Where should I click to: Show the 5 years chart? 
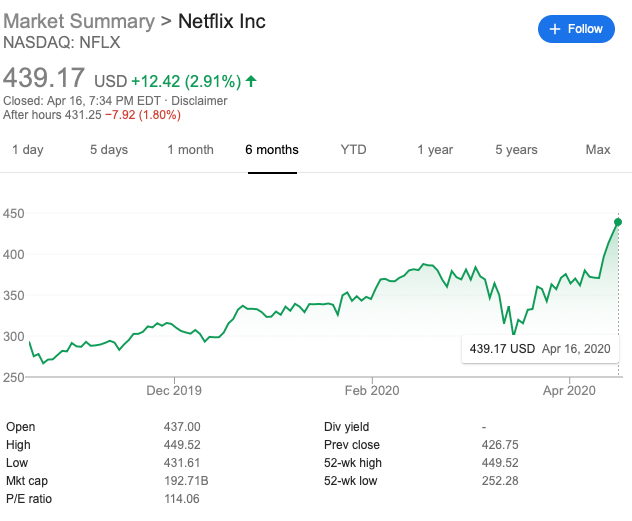coord(516,150)
